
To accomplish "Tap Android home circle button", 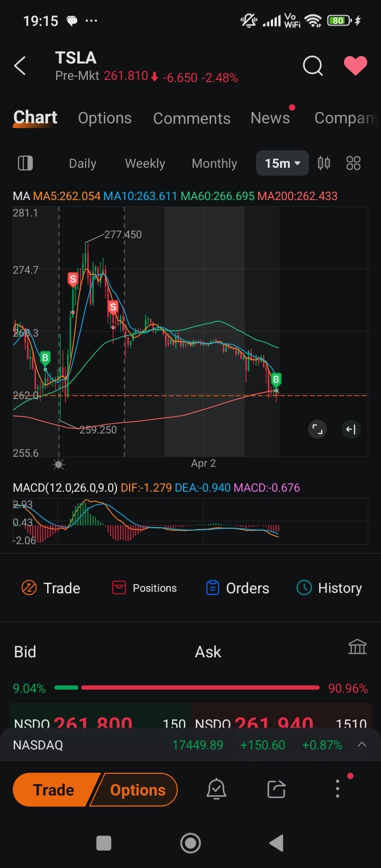I will pos(190,843).
